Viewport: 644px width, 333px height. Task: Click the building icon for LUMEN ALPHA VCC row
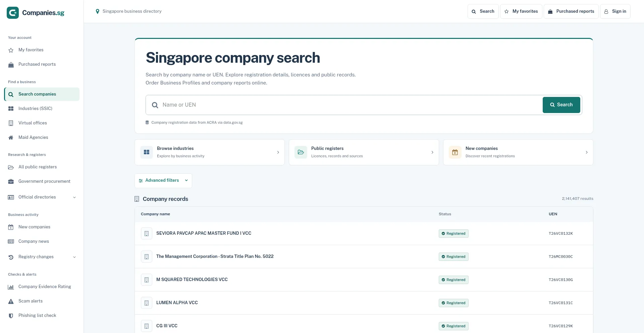[x=147, y=303]
